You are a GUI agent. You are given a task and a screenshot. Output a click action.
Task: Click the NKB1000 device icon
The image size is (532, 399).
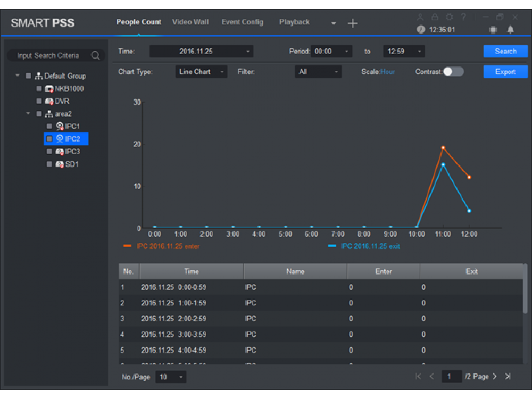tap(48, 89)
